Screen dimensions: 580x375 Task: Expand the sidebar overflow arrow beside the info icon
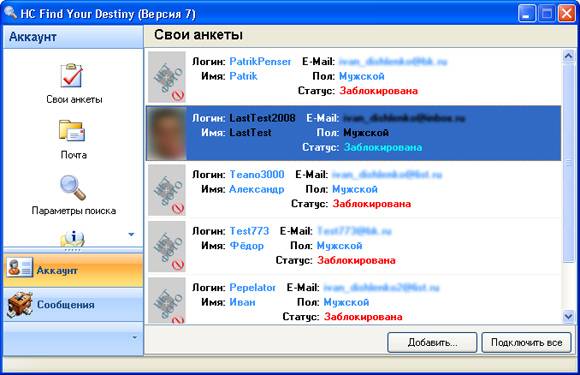[131, 234]
